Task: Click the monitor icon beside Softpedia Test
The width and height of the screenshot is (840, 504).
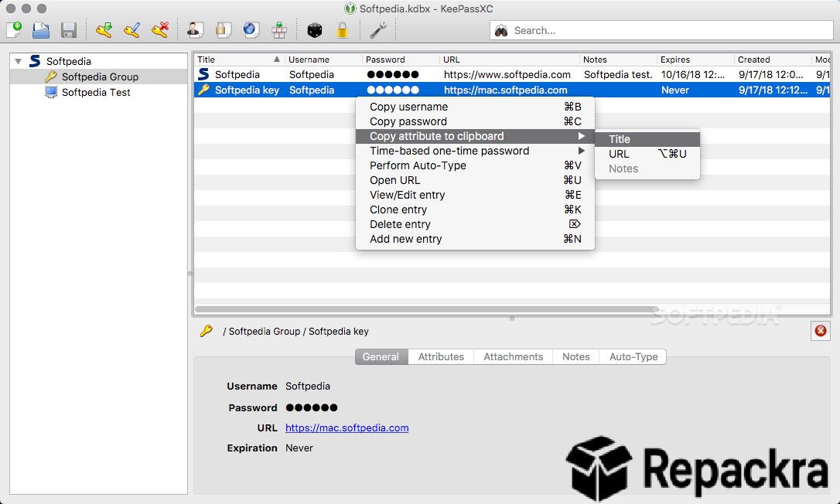Action: pos(51,92)
